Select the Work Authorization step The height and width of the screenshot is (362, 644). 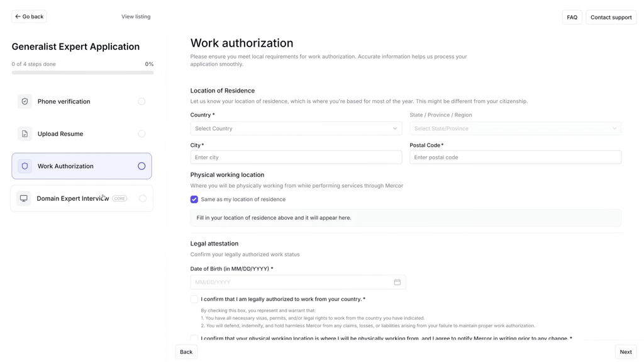tap(82, 166)
